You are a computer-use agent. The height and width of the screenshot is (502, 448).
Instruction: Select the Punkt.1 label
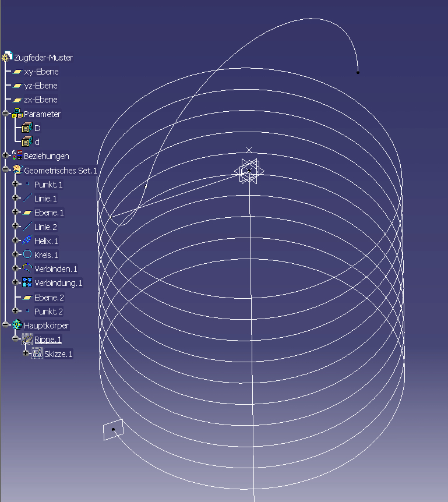pyautogui.click(x=48, y=185)
